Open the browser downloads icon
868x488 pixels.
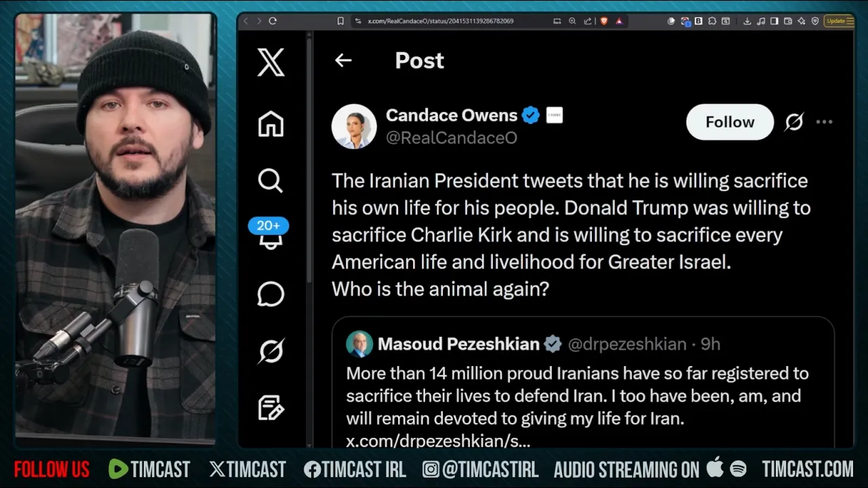(x=747, y=21)
